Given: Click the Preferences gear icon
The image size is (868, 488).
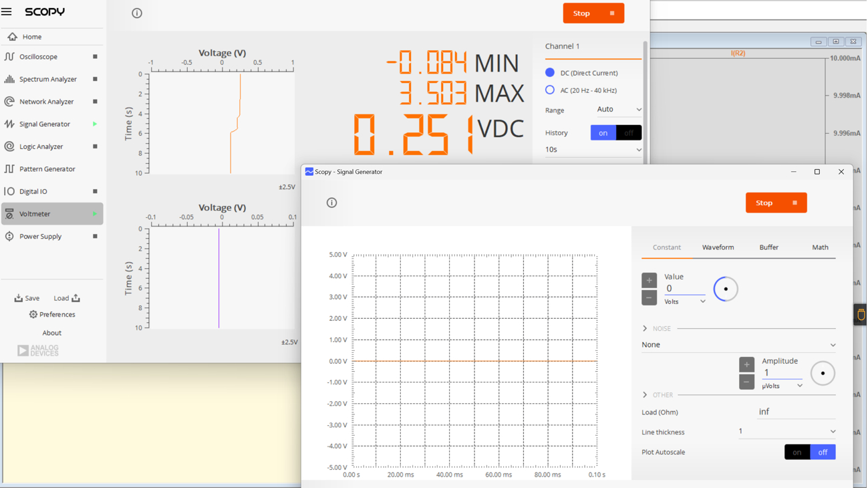Looking at the screenshot, I should (33, 314).
